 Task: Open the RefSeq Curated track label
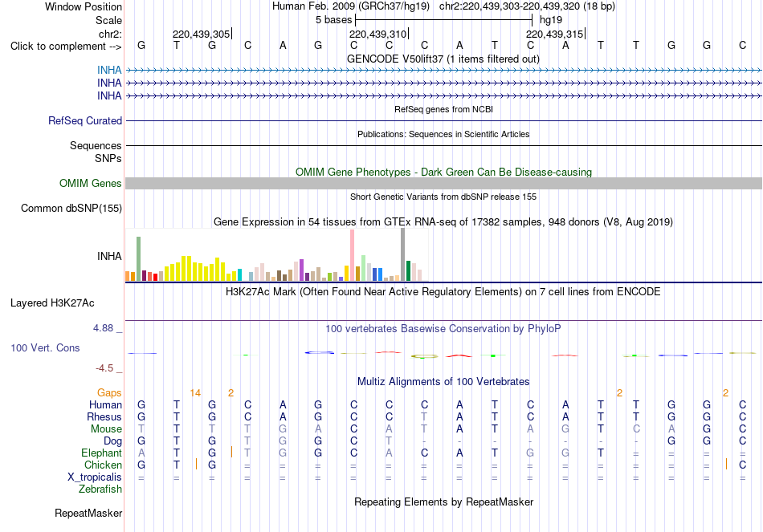[x=85, y=120]
